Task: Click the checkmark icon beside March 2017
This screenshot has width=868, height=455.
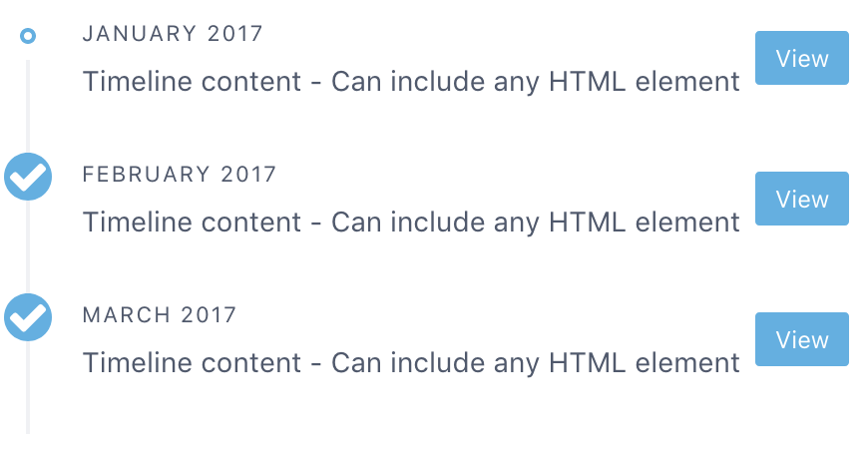Action: pos(28,317)
